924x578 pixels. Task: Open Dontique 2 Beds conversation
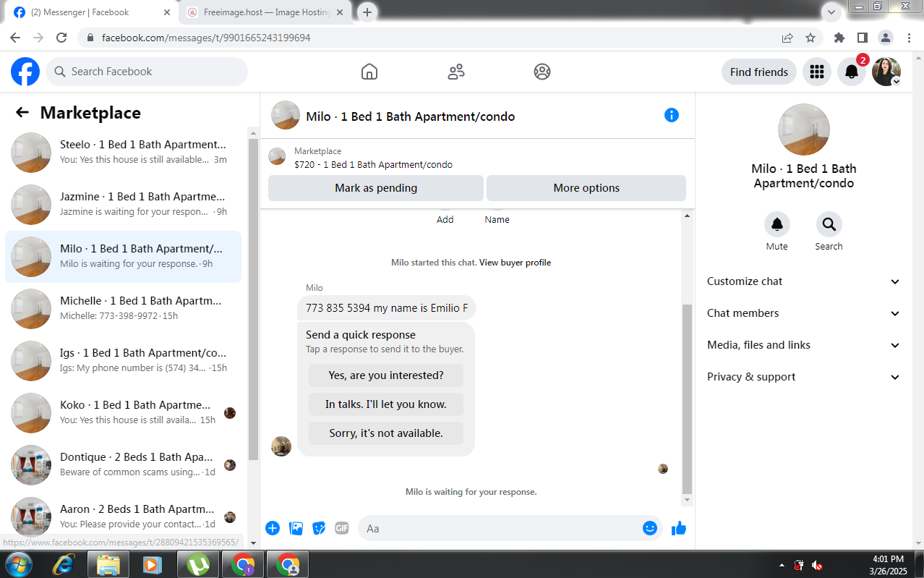point(124,465)
